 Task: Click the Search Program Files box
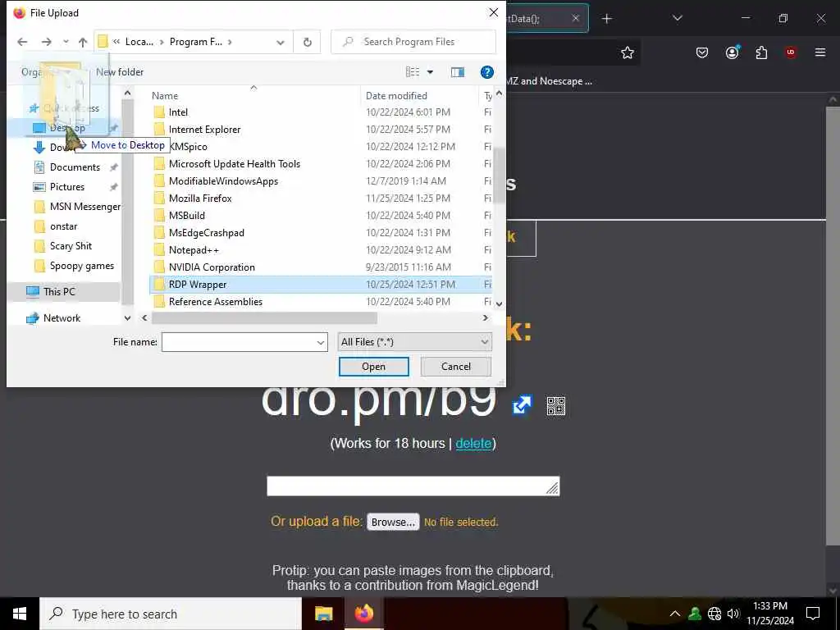point(413,42)
